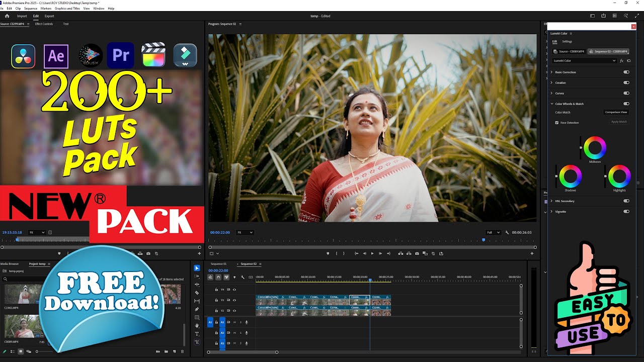Open Timeline Display Settings wrench
Viewport: 644px width, 362px height.
[242, 277]
